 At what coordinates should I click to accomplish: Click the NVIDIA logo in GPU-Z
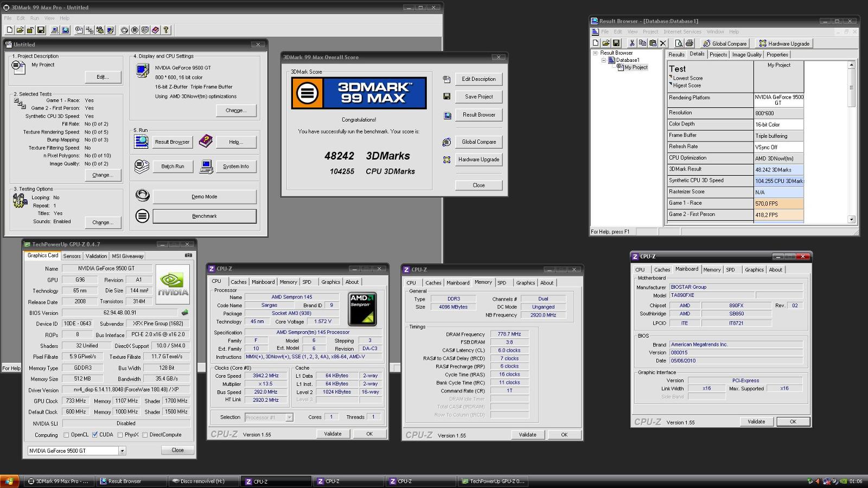pyautogui.click(x=173, y=284)
